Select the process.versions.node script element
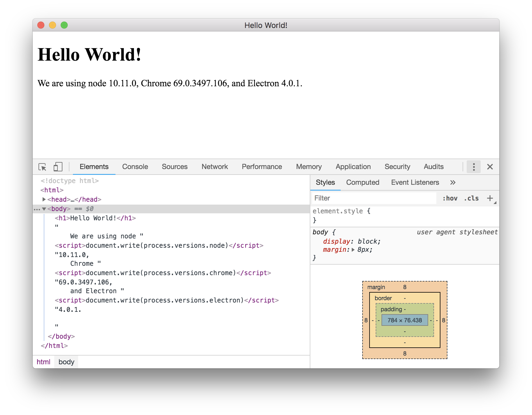The width and height of the screenshot is (532, 415). 159,245
